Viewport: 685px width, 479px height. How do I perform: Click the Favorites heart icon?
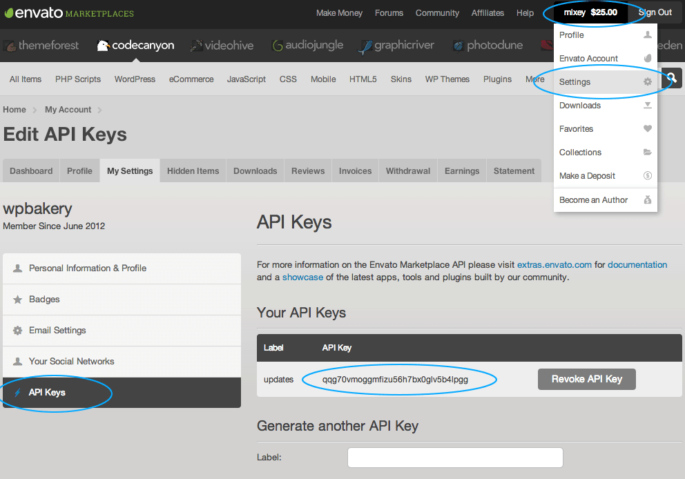click(x=648, y=129)
